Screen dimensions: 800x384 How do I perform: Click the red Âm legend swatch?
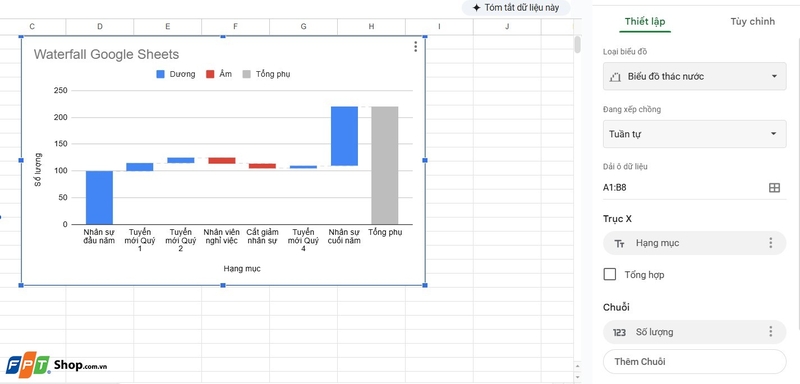coord(210,74)
